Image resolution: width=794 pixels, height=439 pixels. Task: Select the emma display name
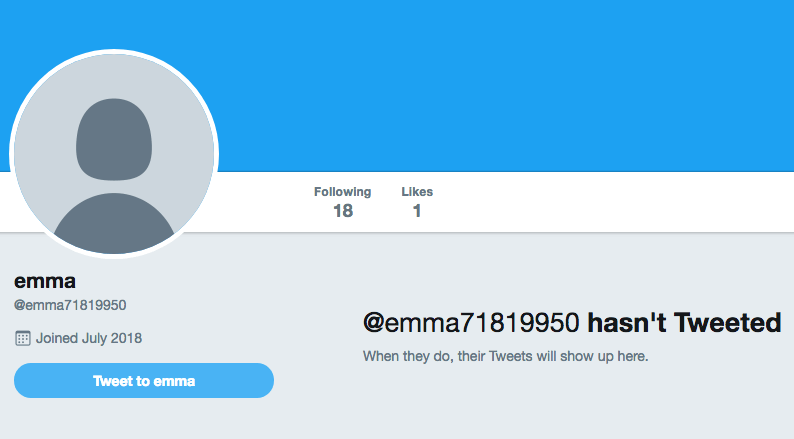point(45,281)
